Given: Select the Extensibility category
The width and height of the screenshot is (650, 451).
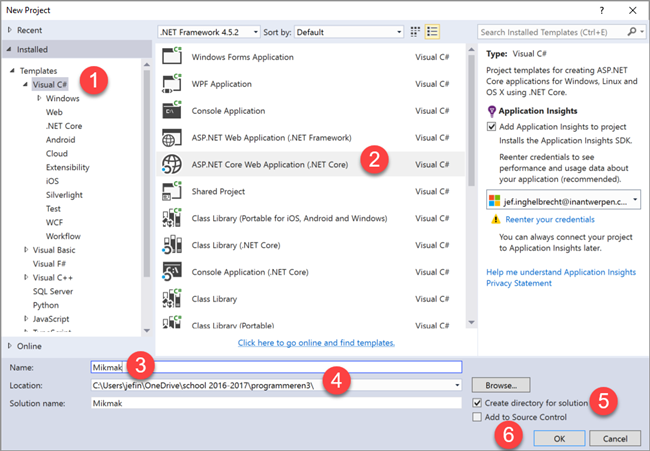Looking at the screenshot, I should click(68, 167).
